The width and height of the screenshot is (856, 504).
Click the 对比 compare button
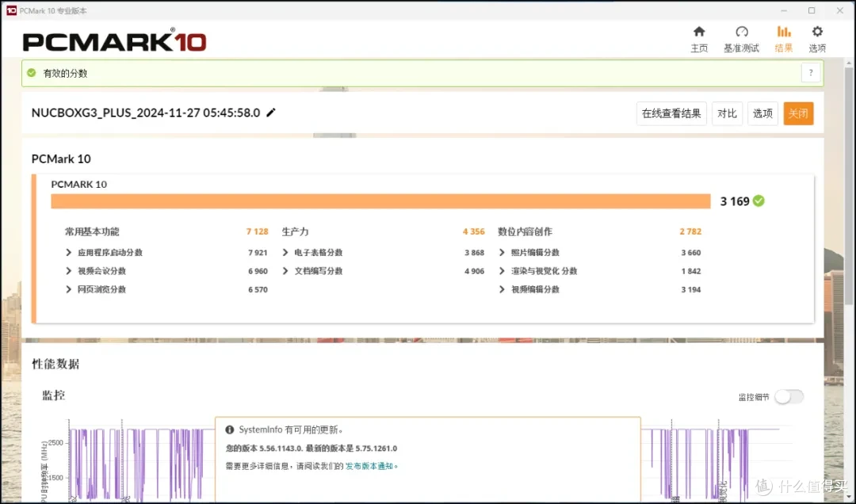click(727, 113)
